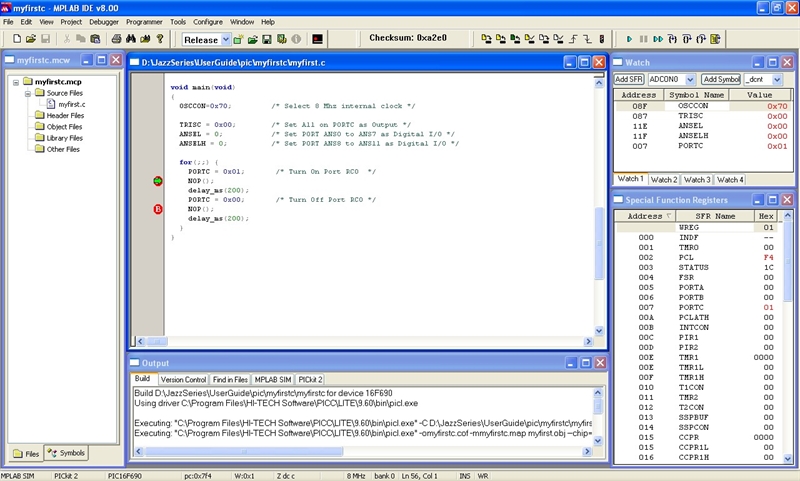Viewport: 800px width, 481px height.
Task: Click the Print icon in the toolbar
Action: (116, 39)
